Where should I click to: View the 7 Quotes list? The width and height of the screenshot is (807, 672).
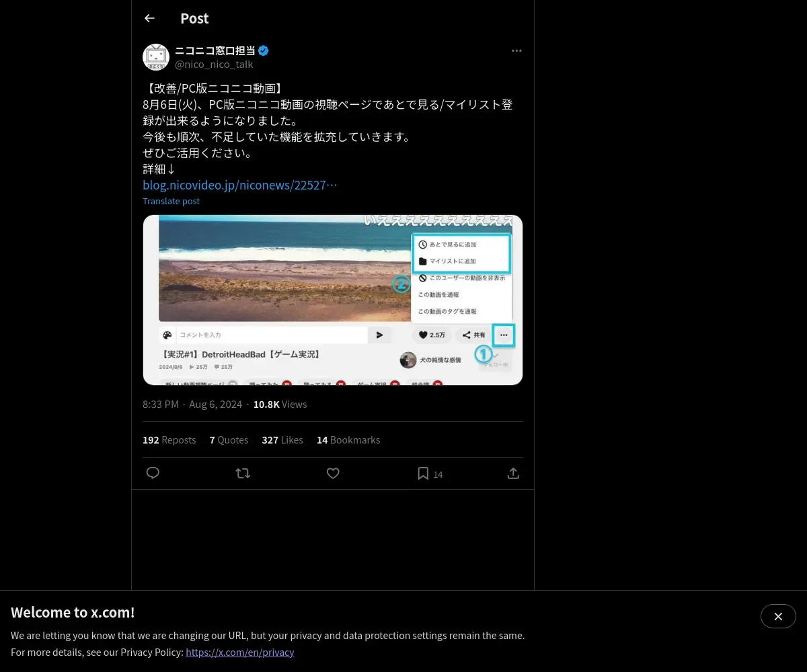pyautogui.click(x=229, y=439)
